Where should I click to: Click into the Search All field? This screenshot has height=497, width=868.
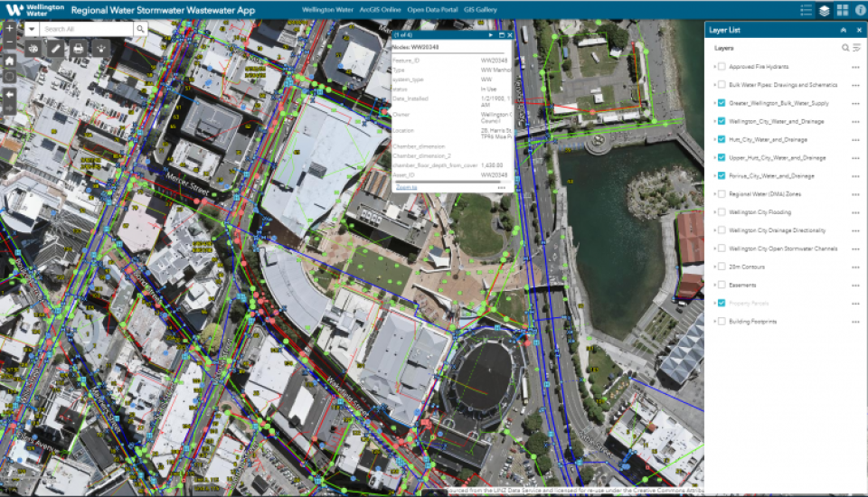tap(87, 29)
